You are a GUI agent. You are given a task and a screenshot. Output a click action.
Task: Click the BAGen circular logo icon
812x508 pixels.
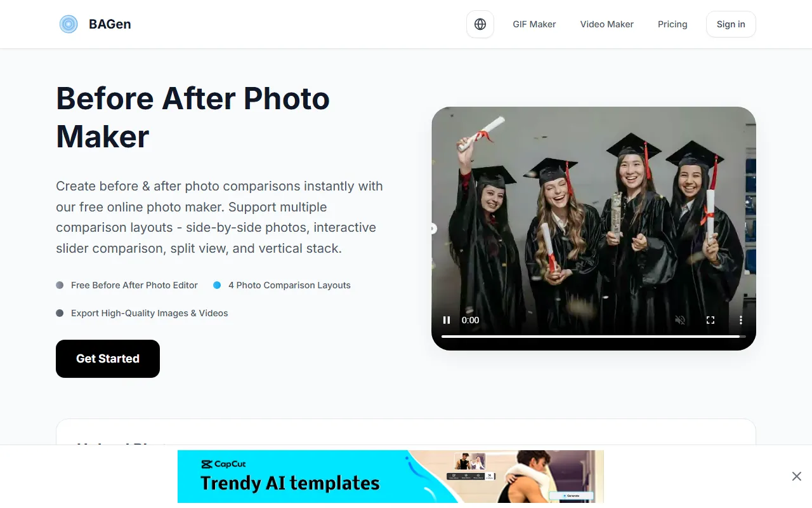click(x=69, y=24)
